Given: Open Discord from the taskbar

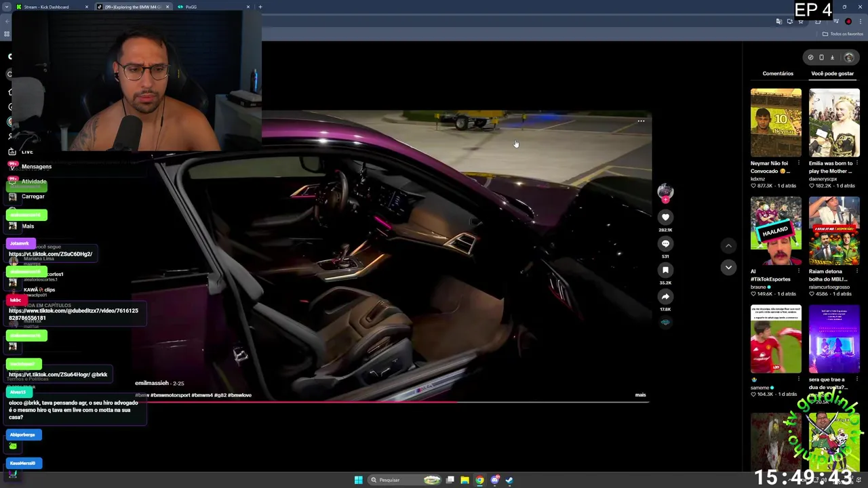Looking at the screenshot, I should [495, 480].
